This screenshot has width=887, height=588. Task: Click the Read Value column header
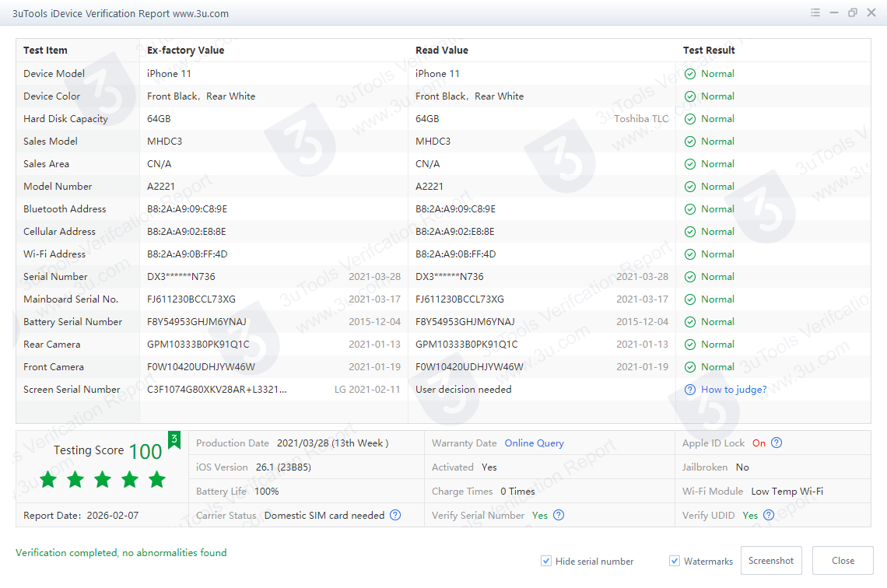(x=442, y=51)
